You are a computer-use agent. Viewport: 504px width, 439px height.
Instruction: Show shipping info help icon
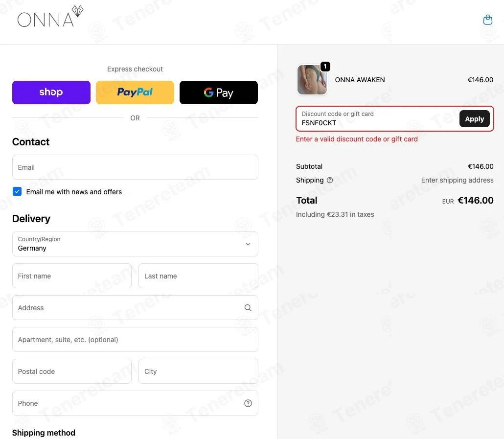(329, 180)
